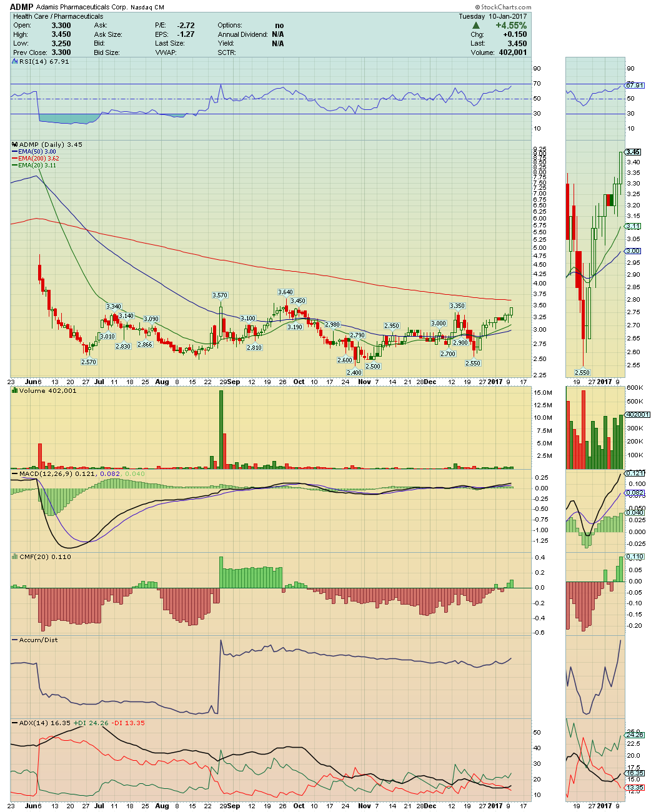Click the 0.121 MACD tag in zoom panel
Viewport: 656px width, 812px height.
tap(635, 473)
